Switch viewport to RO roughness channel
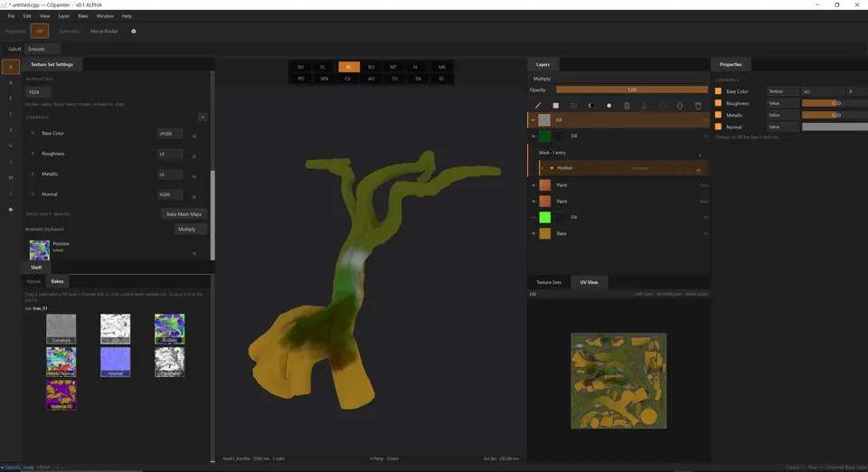This screenshot has width=868, height=472. coord(372,67)
